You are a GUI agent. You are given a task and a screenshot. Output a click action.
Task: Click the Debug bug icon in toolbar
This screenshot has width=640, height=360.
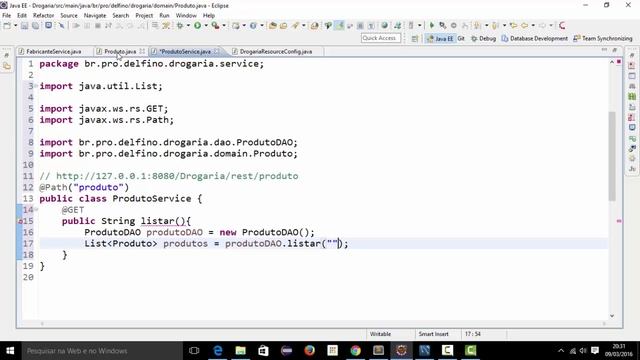(180, 26)
